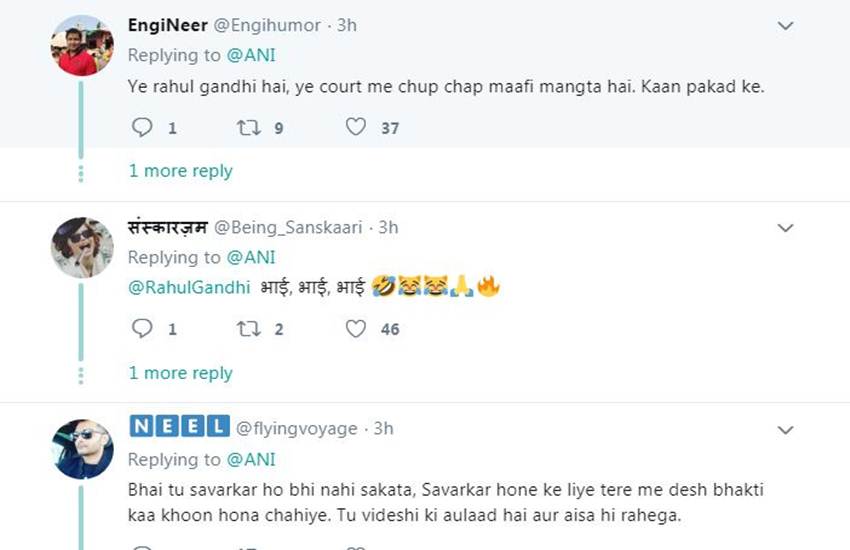Open the @flyingvoyage profile handle
Image resolution: width=850 pixels, height=550 pixels.
pyautogui.click(x=296, y=428)
